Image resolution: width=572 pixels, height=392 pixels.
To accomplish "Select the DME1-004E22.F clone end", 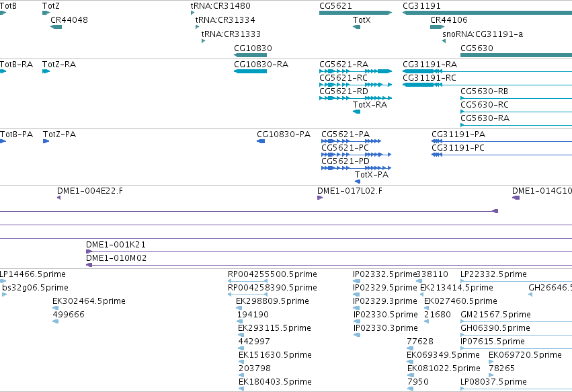I will tap(58, 198).
